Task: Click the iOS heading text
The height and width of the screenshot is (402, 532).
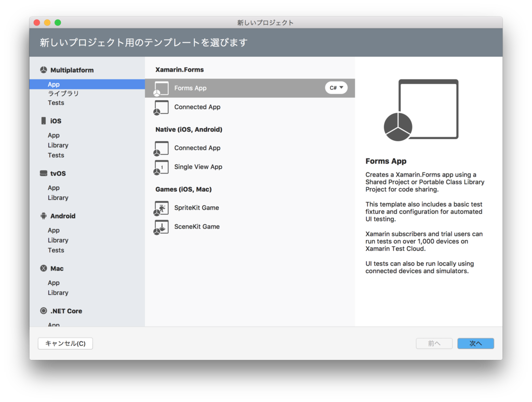Action: [x=56, y=121]
